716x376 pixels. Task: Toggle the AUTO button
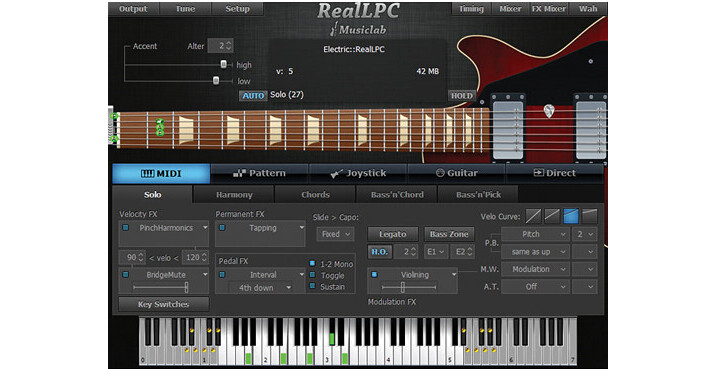pos(253,95)
